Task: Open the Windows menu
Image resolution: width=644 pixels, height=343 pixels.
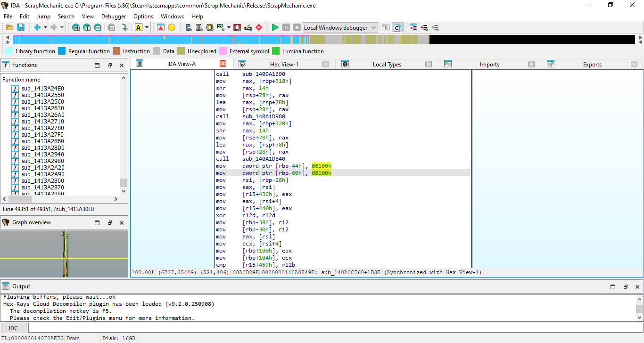Action: 172,16
